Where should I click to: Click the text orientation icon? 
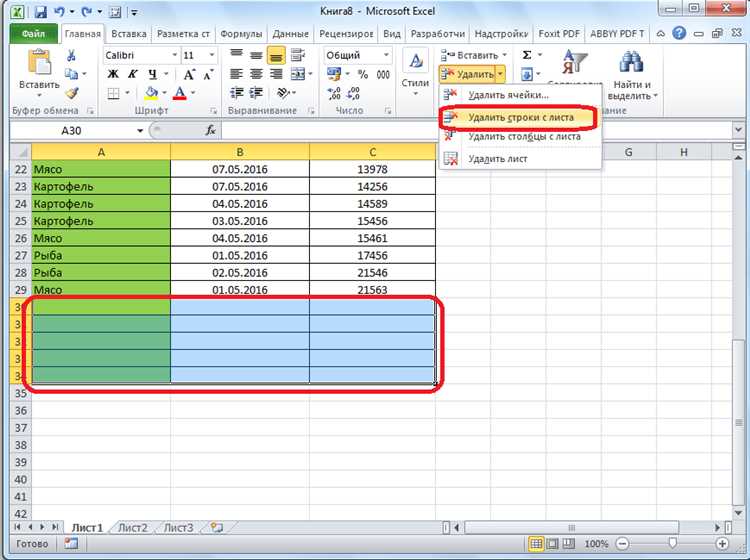pos(283,93)
